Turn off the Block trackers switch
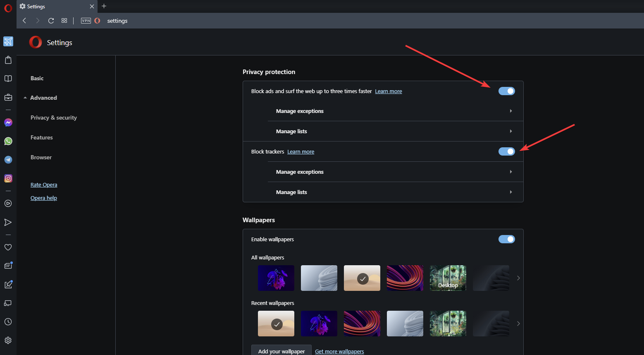This screenshot has height=355, width=644. [507, 151]
